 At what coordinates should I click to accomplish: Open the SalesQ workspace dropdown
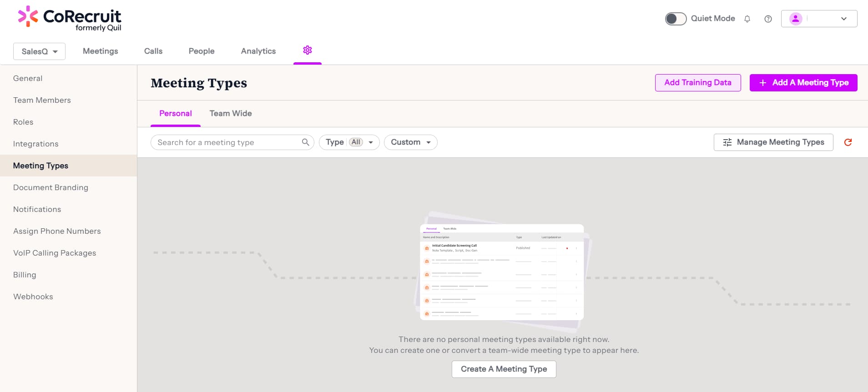click(x=39, y=51)
